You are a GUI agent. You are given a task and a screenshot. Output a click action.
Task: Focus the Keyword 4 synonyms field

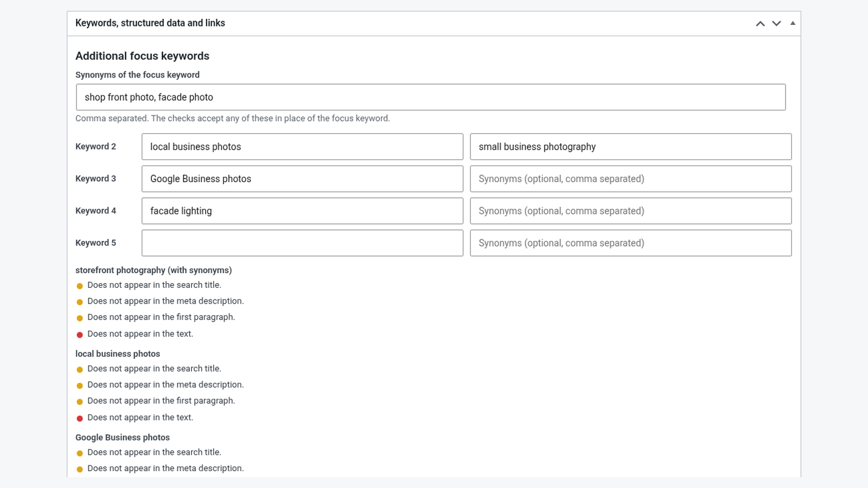point(630,210)
